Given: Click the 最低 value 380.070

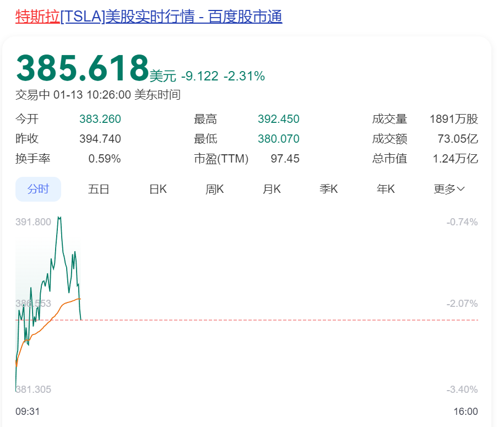Looking at the screenshot, I should pyautogui.click(x=278, y=139).
